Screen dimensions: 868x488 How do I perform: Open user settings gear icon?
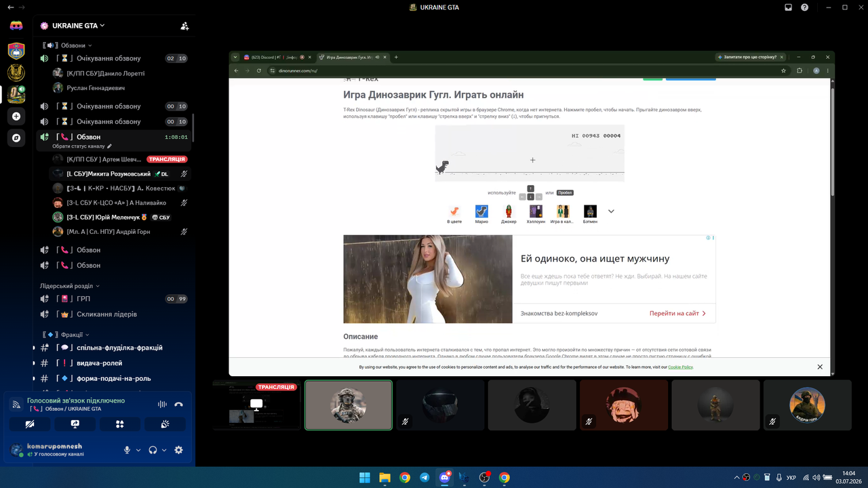(x=178, y=450)
